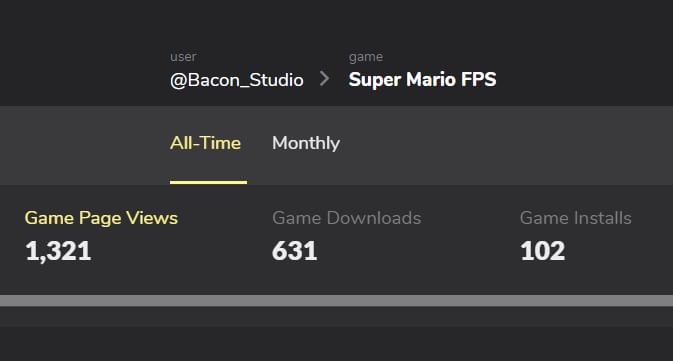
Task: Select the Game Page Views metric label
Action: (101, 218)
